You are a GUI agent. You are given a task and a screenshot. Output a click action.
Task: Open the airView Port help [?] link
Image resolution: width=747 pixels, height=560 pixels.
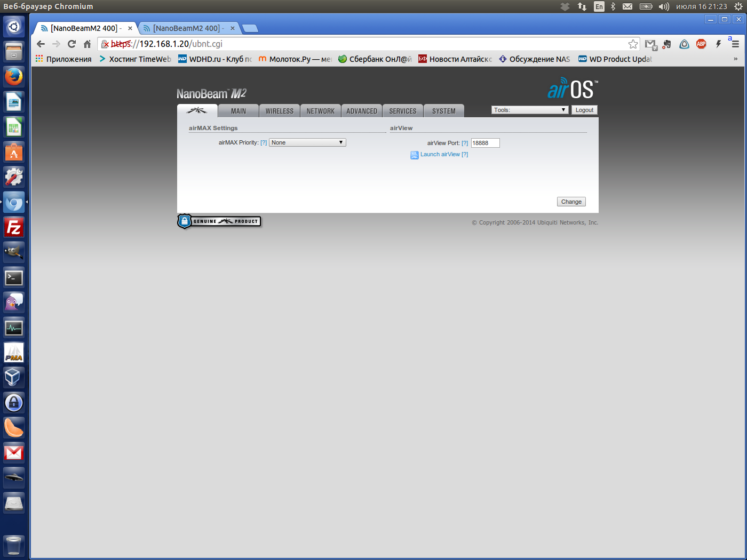[465, 143]
